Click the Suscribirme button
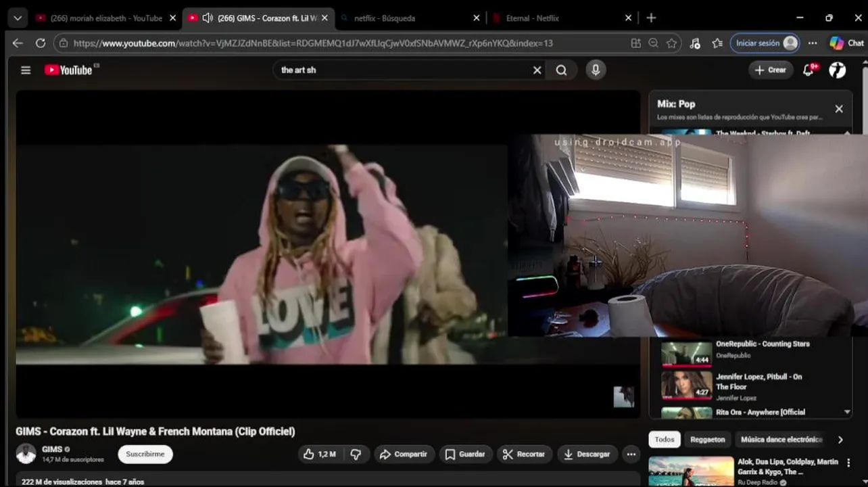868x487 pixels. (x=145, y=454)
